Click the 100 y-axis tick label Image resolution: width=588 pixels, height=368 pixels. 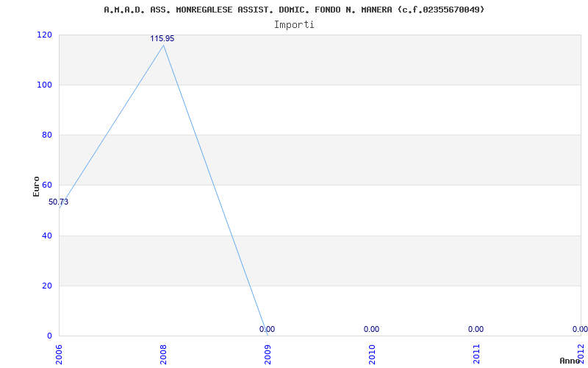click(44, 85)
